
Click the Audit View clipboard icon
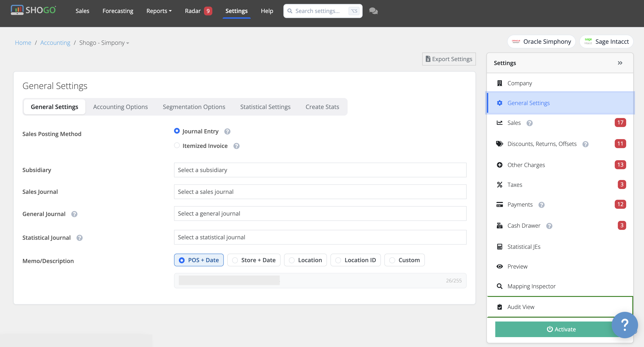coord(499,307)
